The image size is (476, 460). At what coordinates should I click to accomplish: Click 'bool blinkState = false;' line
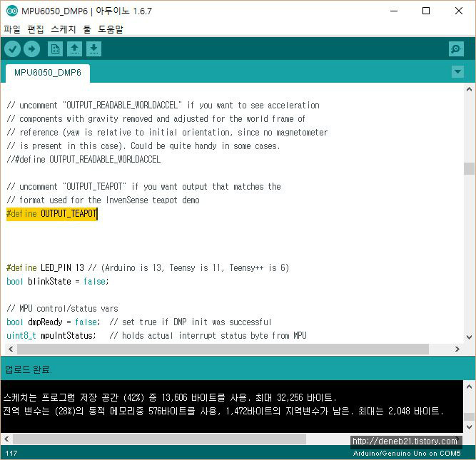57,281
